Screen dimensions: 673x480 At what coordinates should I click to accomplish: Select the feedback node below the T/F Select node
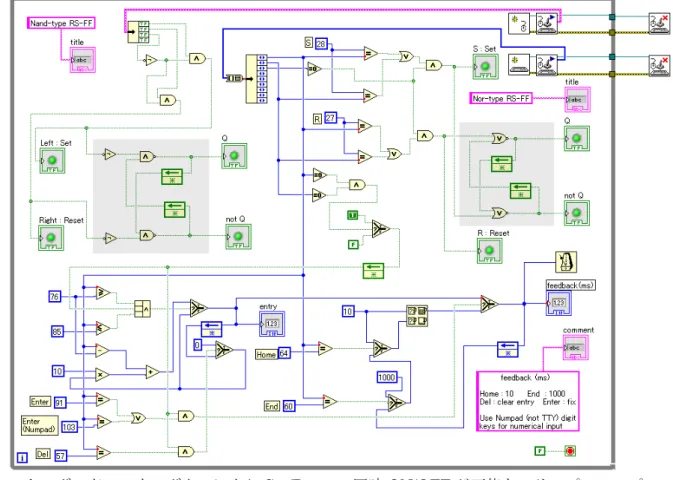pos(373,270)
